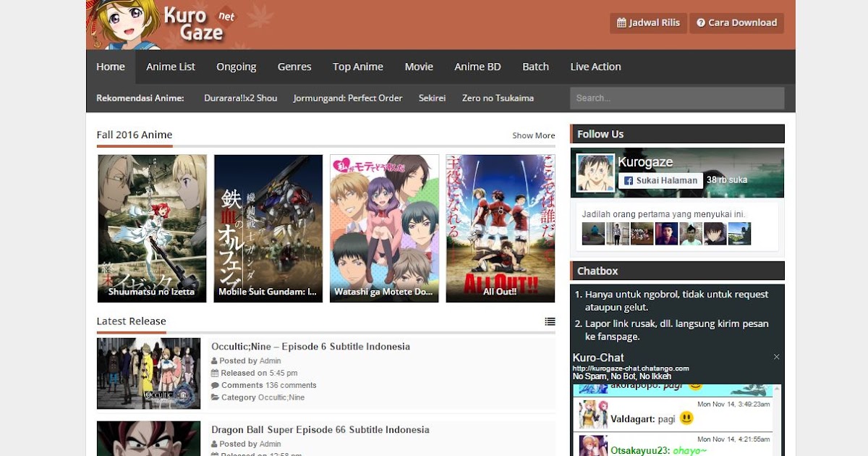Click Sukai Halaman Facebook like button

click(x=660, y=180)
